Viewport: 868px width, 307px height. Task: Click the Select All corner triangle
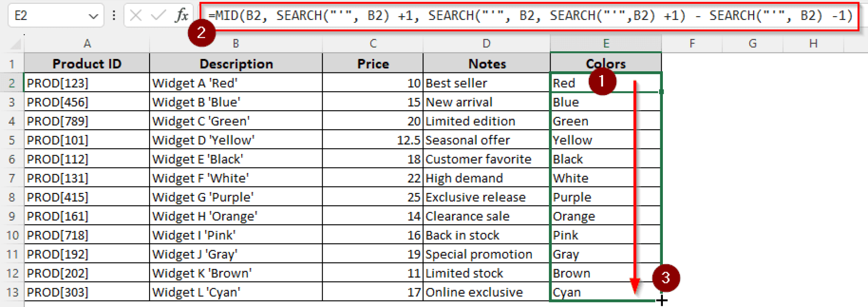click(16, 44)
